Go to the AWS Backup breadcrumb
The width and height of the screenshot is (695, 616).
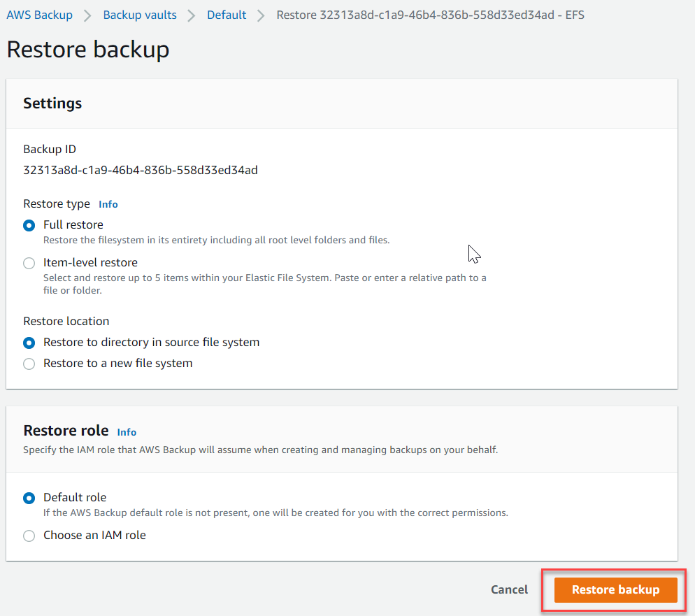click(39, 15)
